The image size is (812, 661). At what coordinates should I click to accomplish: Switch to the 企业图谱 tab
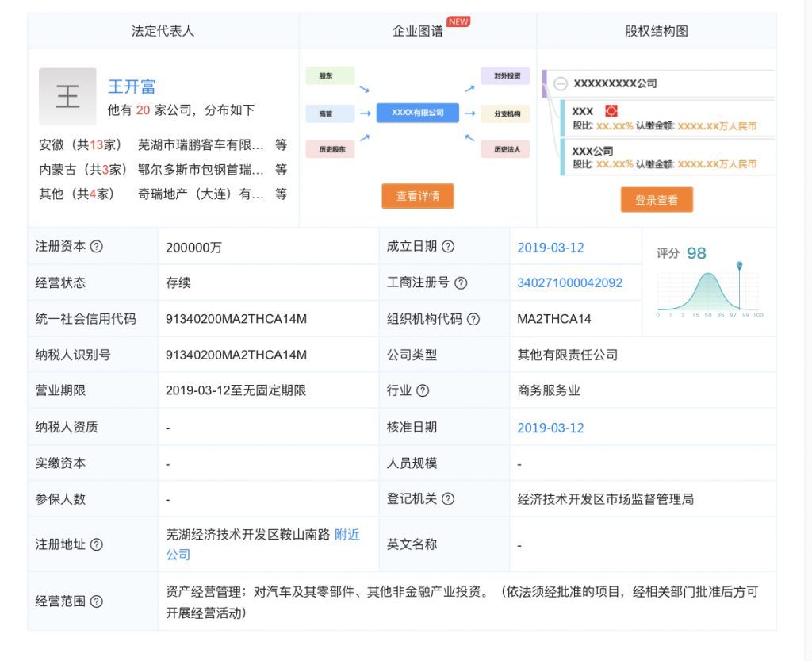point(417,31)
